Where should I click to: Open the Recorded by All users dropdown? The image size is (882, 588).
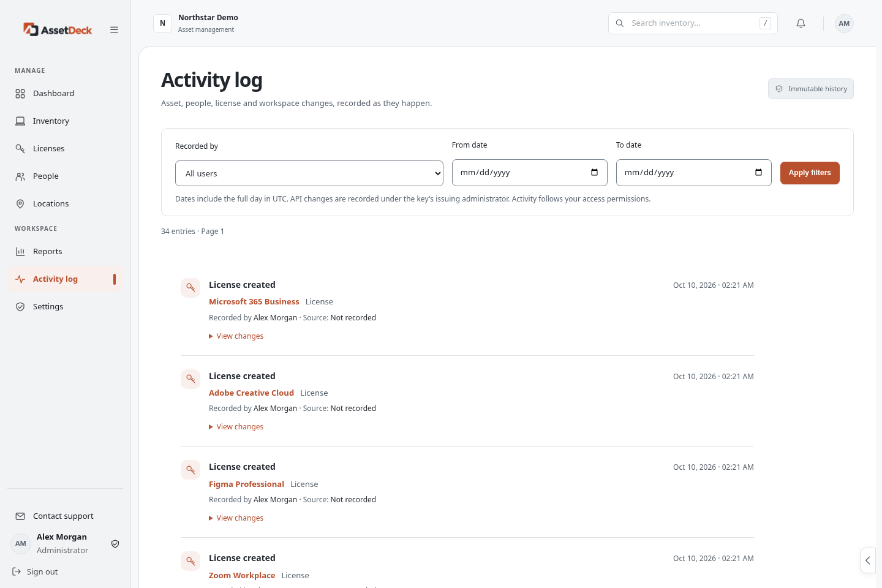(309, 173)
